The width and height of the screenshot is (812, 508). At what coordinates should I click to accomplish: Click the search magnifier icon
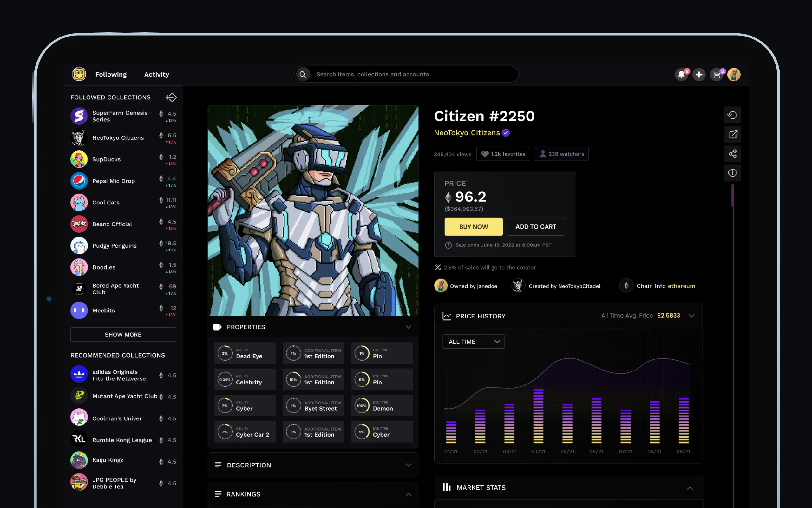[x=303, y=74]
